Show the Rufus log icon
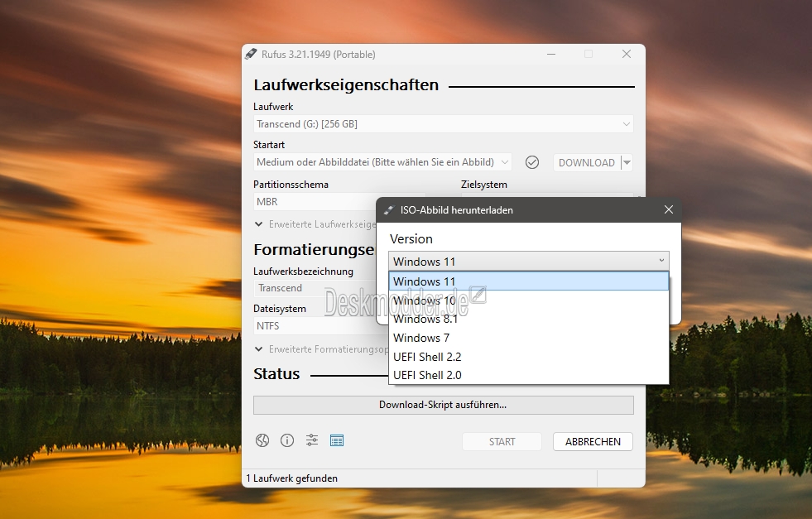Screen dimensions: 812x519 click(x=337, y=441)
